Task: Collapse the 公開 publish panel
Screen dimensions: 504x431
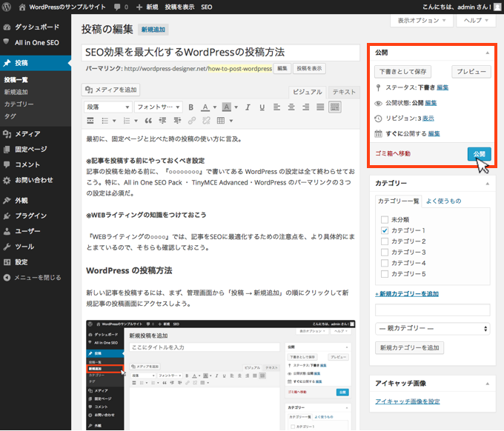Action: coord(487,53)
